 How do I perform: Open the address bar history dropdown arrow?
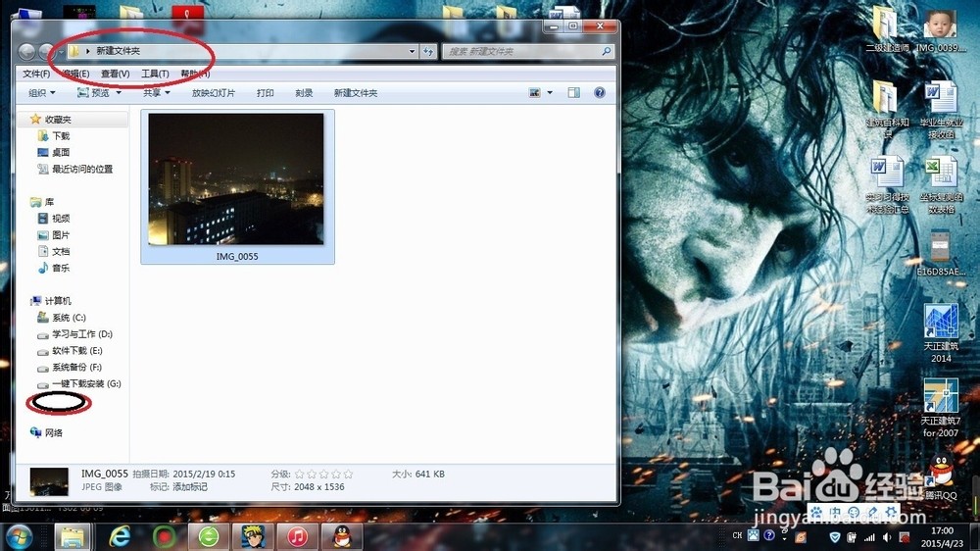(412, 51)
